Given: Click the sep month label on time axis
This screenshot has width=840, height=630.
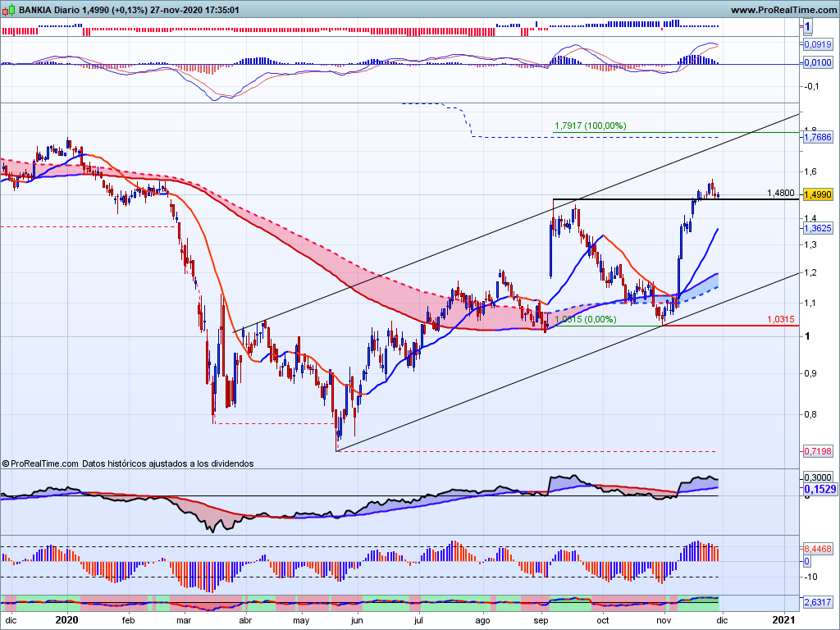Looking at the screenshot, I should pos(541,621).
